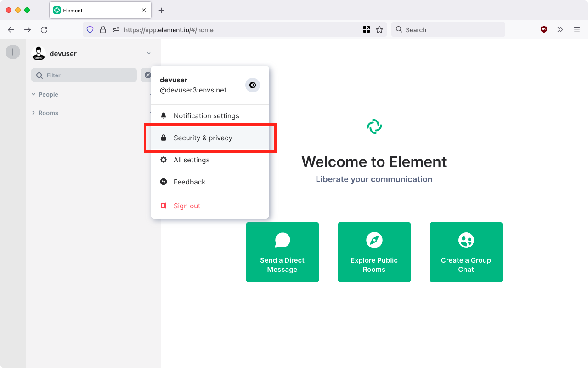Image resolution: width=588 pixels, height=368 pixels.
Task: Reload the page with refresh icon
Action: pos(44,29)
